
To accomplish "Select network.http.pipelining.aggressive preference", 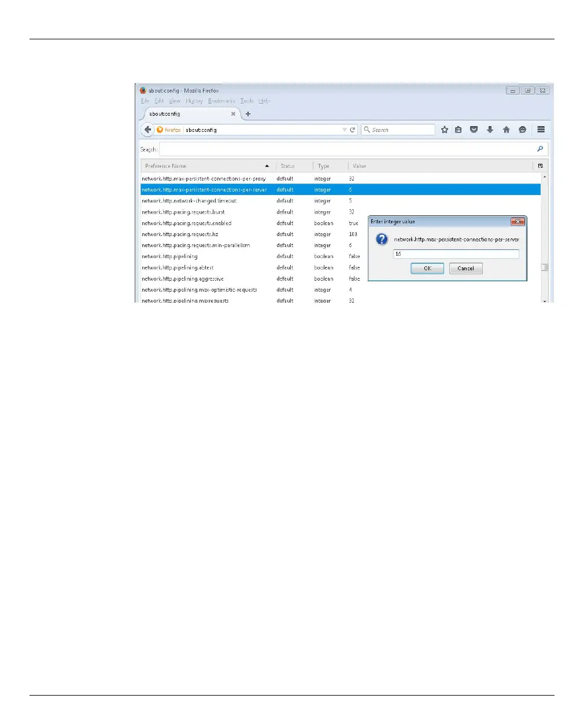I will 183,279.
